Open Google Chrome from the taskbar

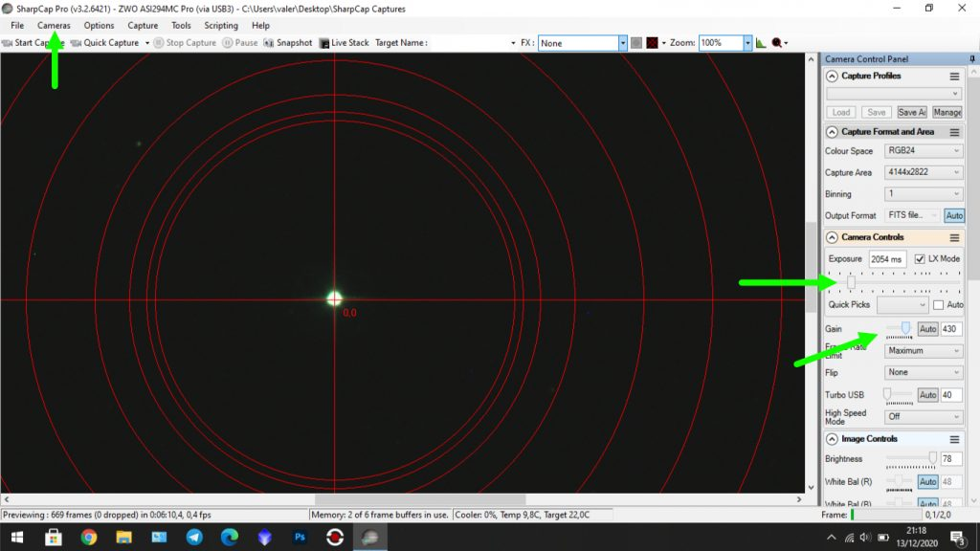pos(89,538)
